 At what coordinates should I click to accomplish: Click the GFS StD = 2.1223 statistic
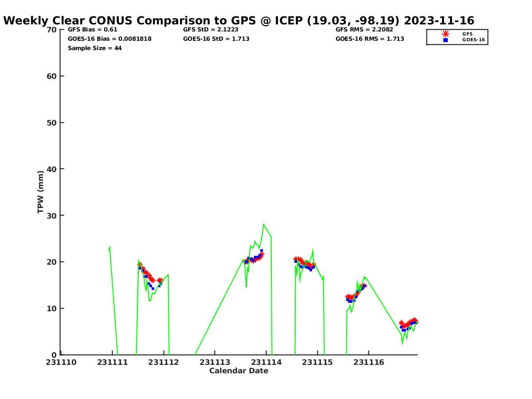click(x=211, y=30)
